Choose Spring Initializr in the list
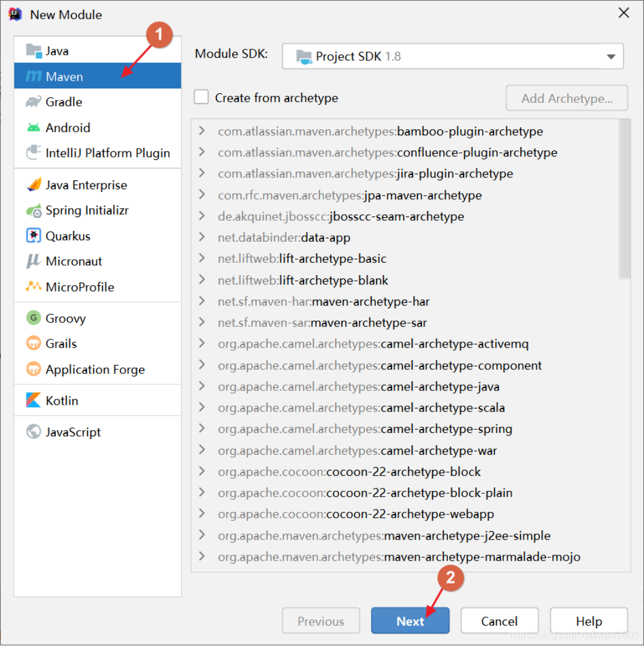This screenshot has height=646, width=644. (x=97, y=211)
